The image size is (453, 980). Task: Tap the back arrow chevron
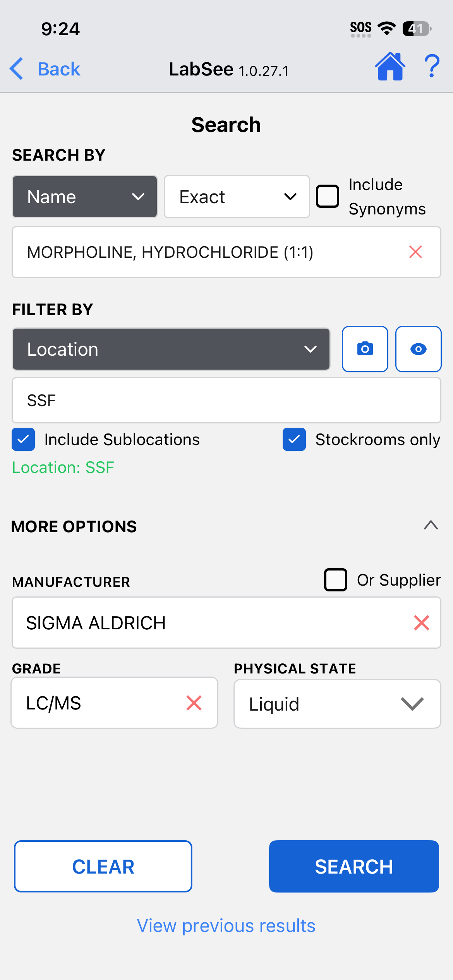[17, 69]
